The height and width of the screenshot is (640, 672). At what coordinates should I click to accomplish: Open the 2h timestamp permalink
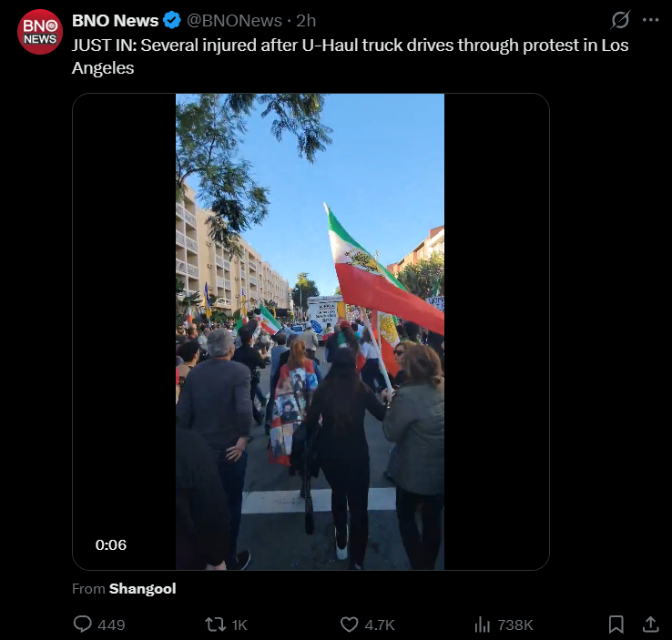point(306,21)
